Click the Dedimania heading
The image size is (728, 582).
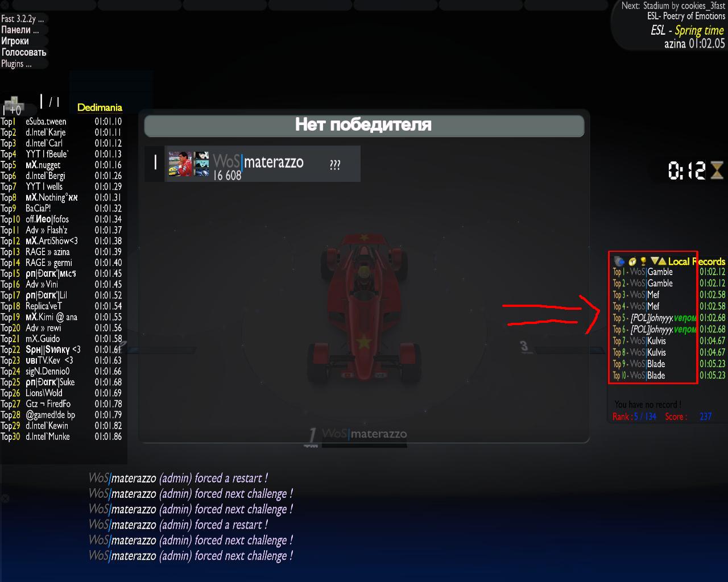pyautogui.click(x=100, y=107)
